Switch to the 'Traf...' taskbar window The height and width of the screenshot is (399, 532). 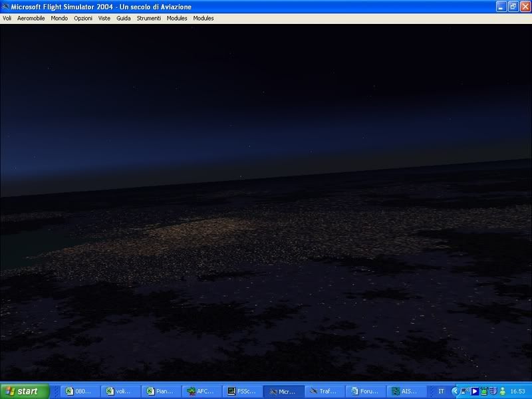325,391
